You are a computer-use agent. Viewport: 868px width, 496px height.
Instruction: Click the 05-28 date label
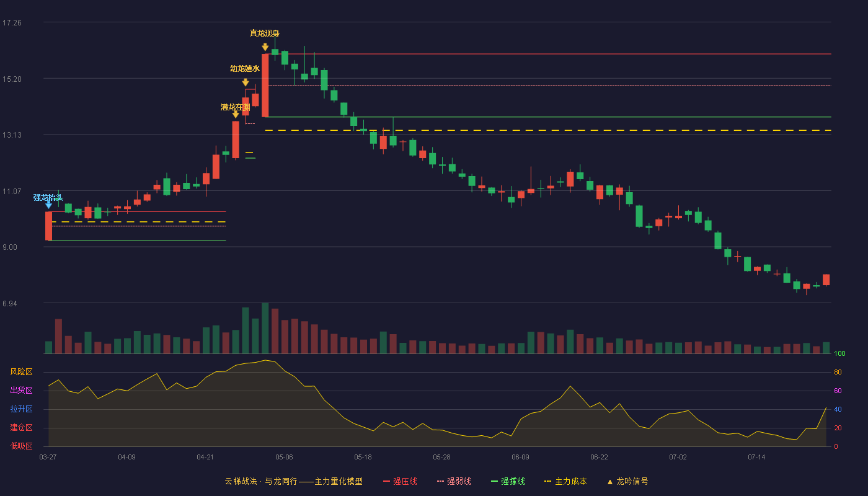[441, 457]
